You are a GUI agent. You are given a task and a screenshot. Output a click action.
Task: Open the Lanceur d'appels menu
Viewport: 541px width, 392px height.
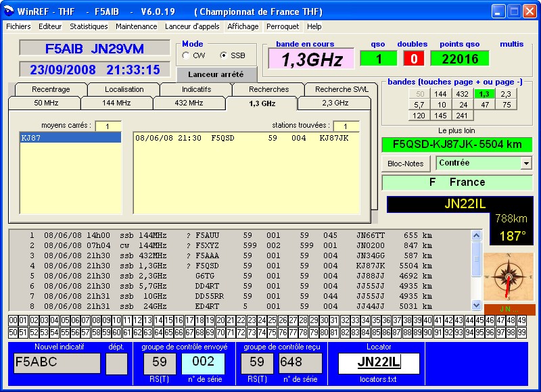[192, 26]
